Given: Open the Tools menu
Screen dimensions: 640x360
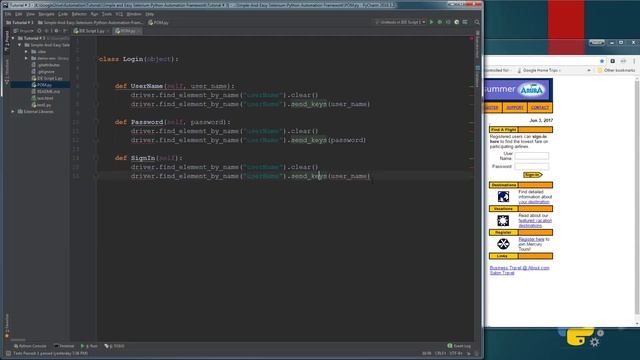Looking at the screenshot, I should tap(107, 14).
